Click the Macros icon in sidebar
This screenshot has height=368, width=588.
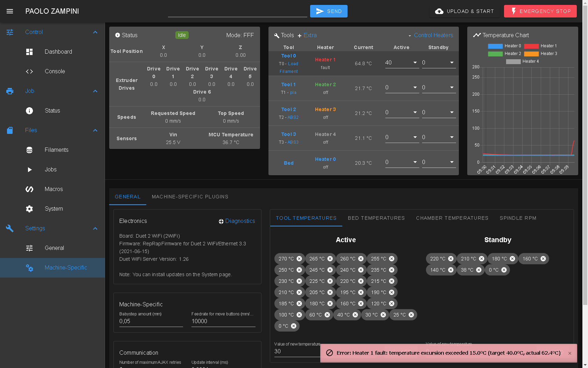(29, 189)
